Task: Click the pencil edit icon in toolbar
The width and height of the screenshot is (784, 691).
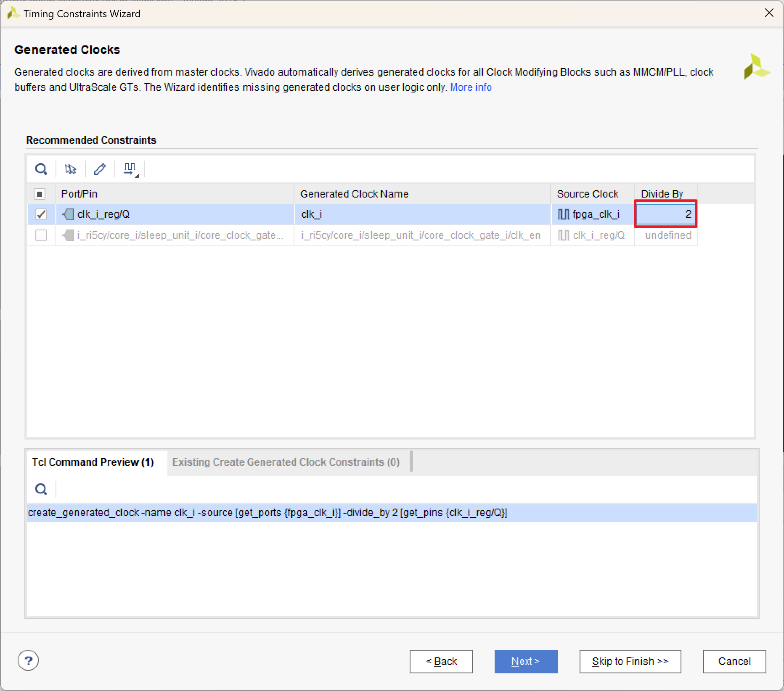Action: tap(100, 169)
